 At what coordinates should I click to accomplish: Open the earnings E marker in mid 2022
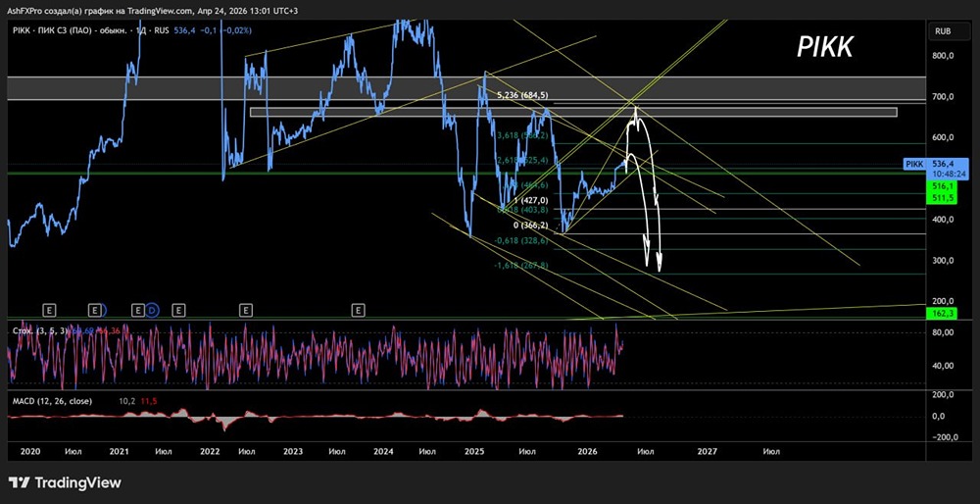coord(246,310)
